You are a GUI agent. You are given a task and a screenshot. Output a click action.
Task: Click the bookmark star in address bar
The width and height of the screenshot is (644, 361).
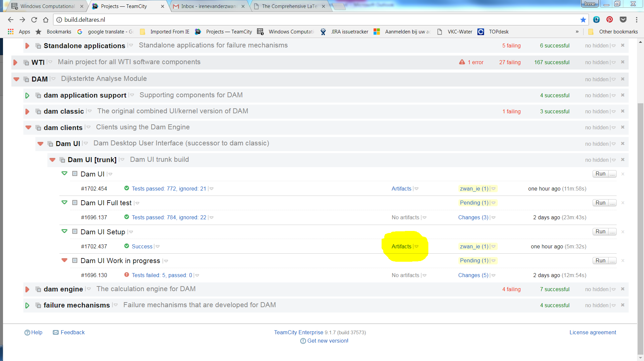pos(583,20)
